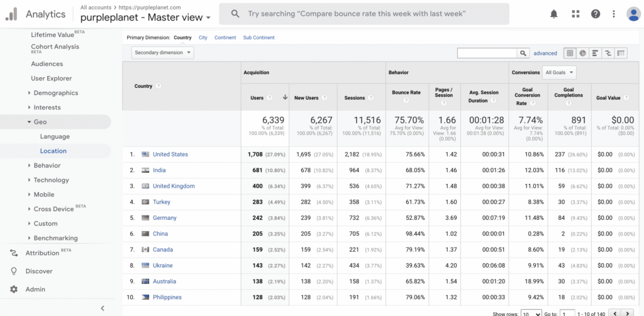Image resolution: width=644 pixels, height=316 pixels.
Task: Sort by Users descending arrow
Action: click(x=285, y=97)
